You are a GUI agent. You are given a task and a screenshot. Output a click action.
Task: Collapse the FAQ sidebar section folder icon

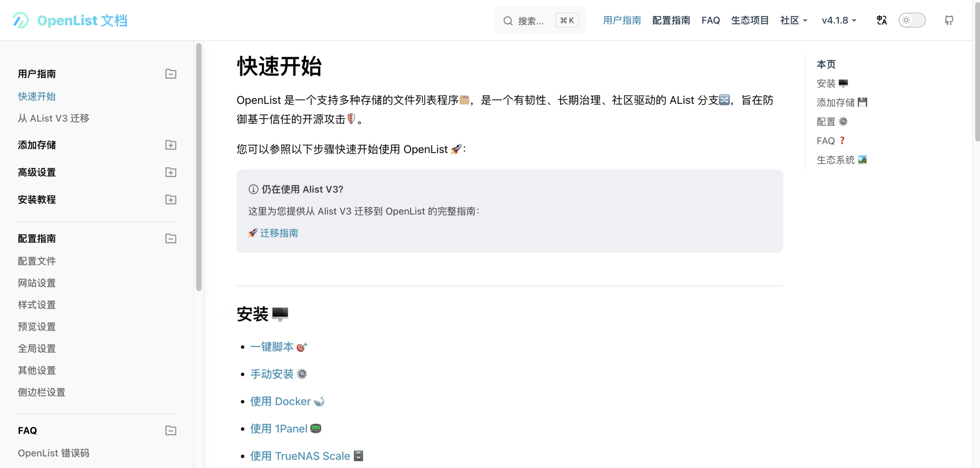point(170,430)
